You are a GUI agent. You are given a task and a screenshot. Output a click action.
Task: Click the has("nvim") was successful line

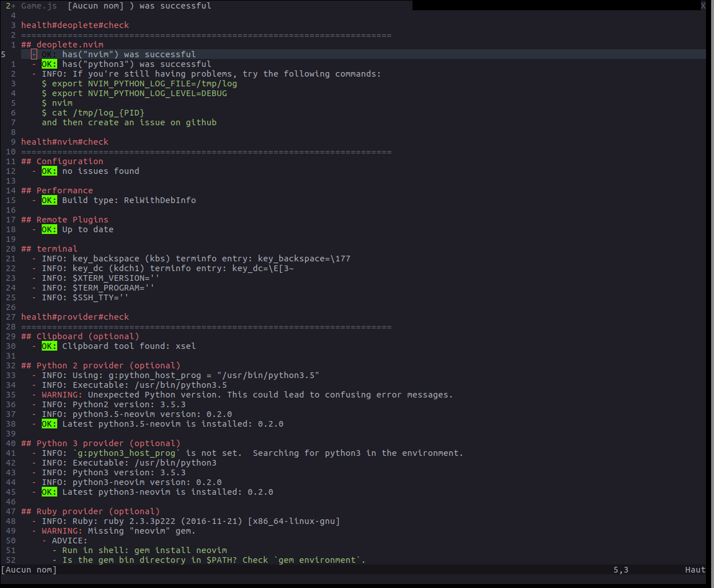pyautogui.click(x=114, y=54)
